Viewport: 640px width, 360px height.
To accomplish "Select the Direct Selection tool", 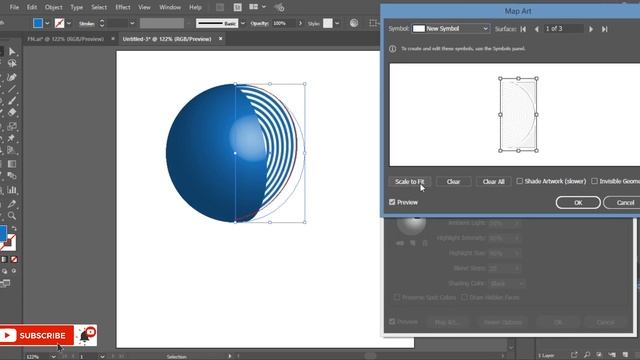I will click(12, 51).
